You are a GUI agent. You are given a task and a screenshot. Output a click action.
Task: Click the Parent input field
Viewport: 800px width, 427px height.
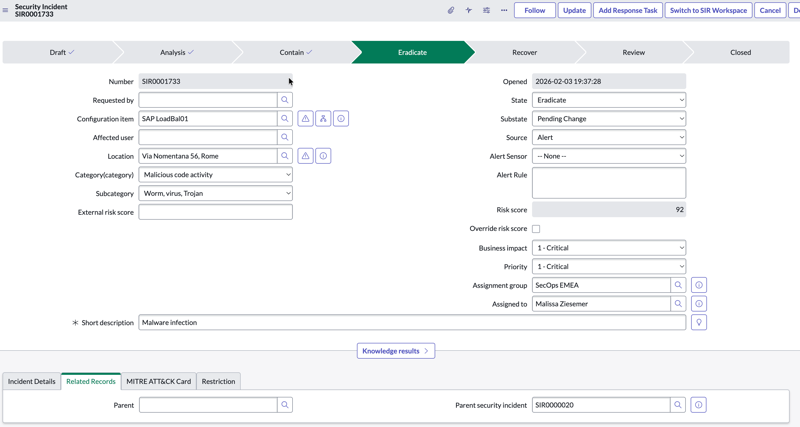point(208,405)
